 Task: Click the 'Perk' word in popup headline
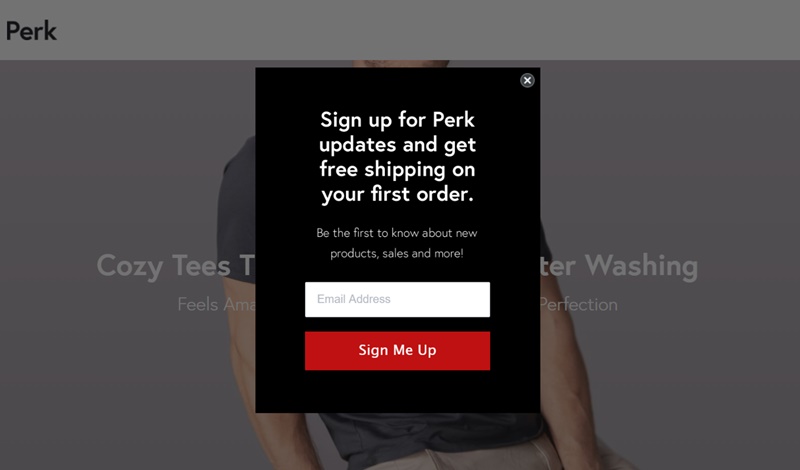coord(454,119)
